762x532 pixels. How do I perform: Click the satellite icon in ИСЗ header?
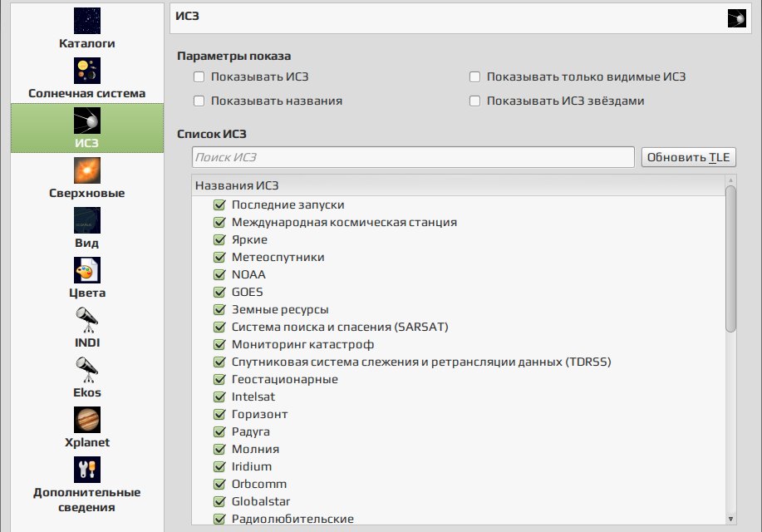pos(737,18)
